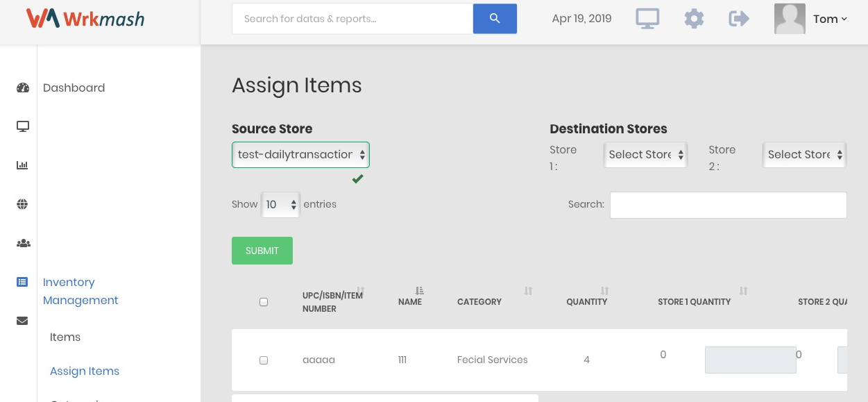Click the envelope mail sidebar icon
The width and height of the screenshot is (868, 402).
[22, 321]
